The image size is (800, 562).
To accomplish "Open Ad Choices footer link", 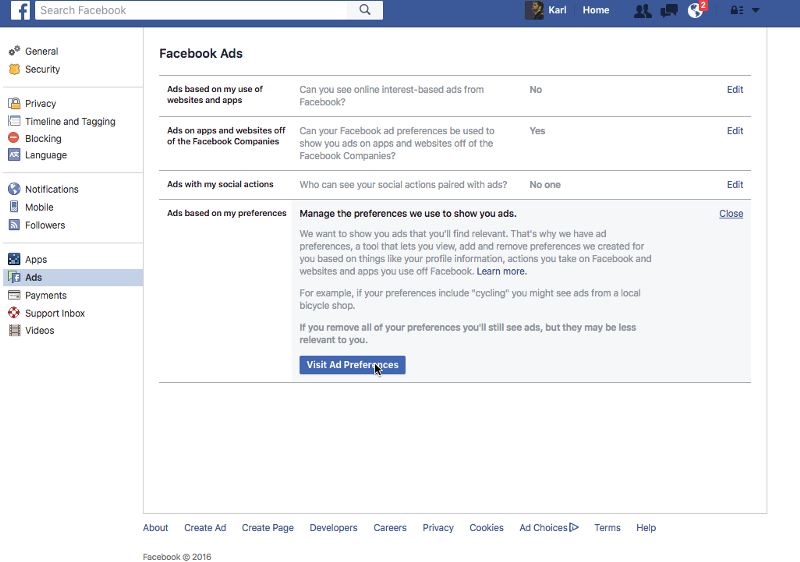I will pos(549,528).
